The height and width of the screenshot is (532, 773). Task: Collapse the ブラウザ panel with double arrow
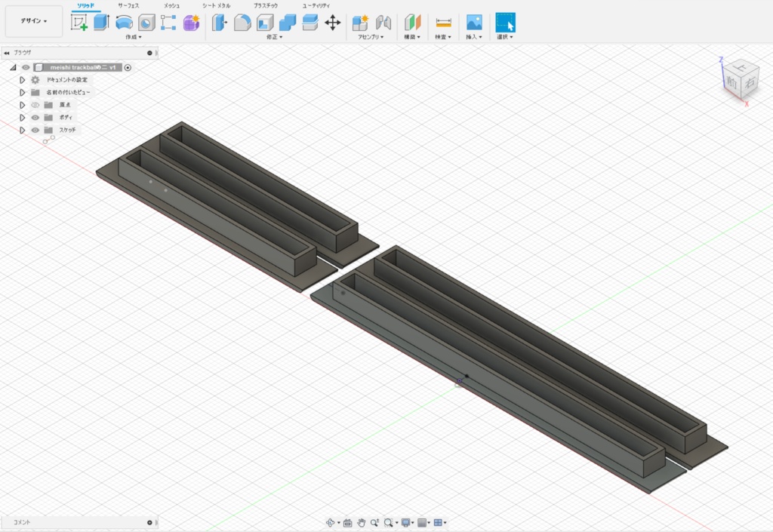(x=6, y=53)
